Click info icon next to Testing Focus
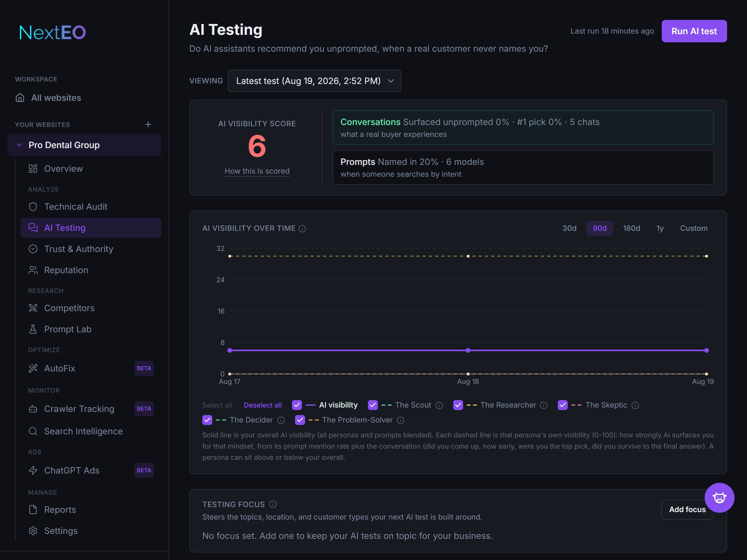This screenshot has height=560, width=747. point(273,504)
